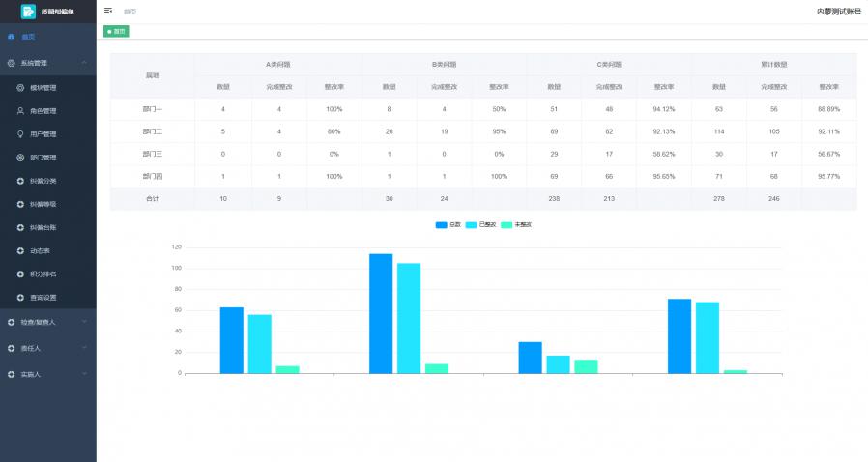Click the shortest blue bar at 30

click(x=531, y=358)
